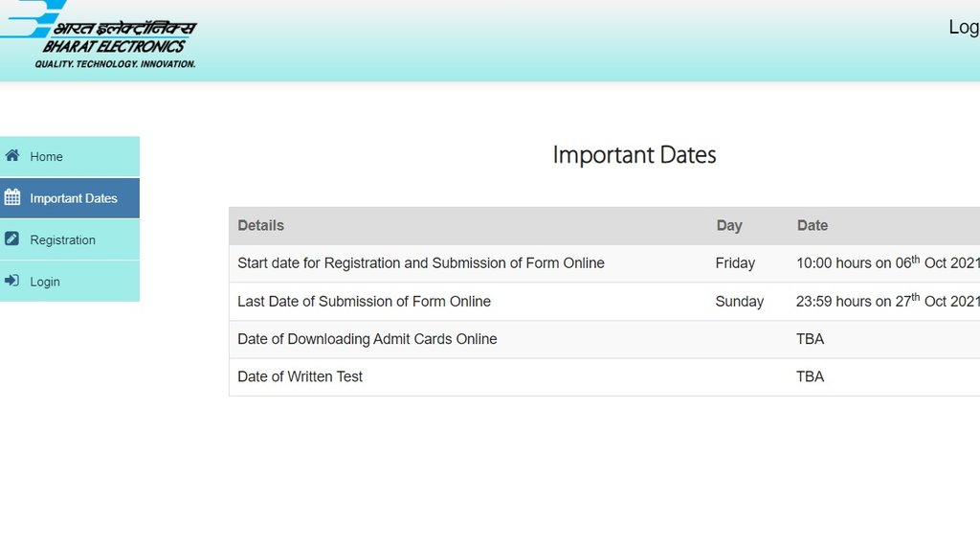Click the Date of Downloading Admit Cards row
This screenshot has width=980, height=545.
367,339
